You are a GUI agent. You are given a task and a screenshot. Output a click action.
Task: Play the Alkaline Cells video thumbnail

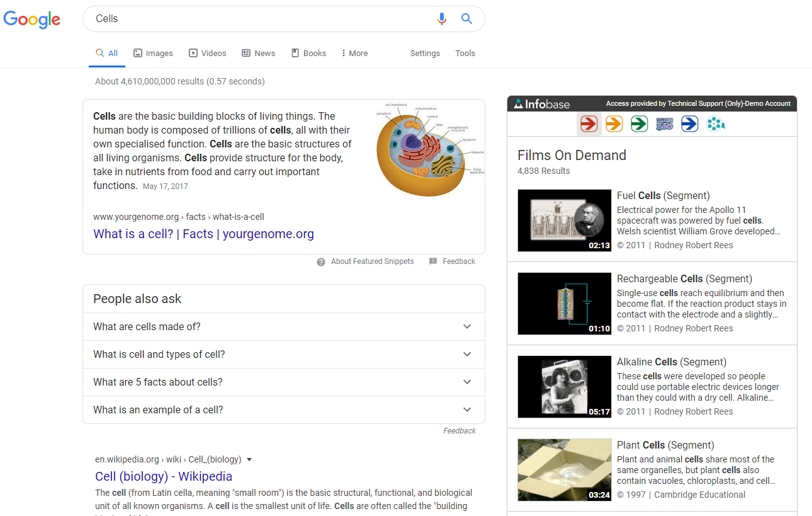tap(565, 387)
